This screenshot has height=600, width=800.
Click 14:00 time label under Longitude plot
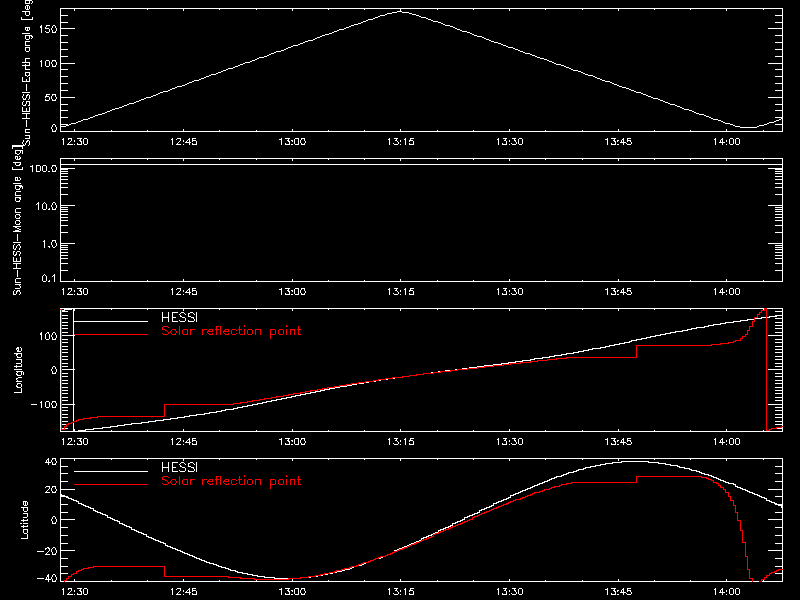pyautogui.click(x=727, y=442)
